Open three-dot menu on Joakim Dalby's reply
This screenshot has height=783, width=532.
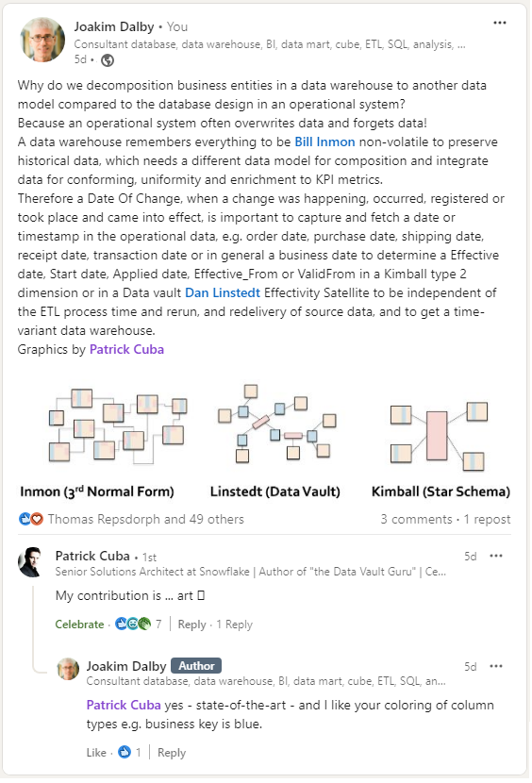[496, 667]
